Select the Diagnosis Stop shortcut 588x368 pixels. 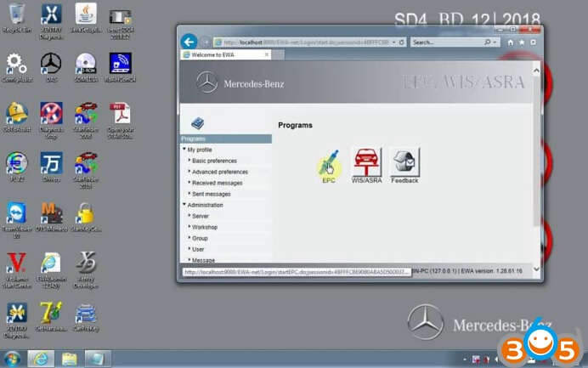[x=51, y=121]
